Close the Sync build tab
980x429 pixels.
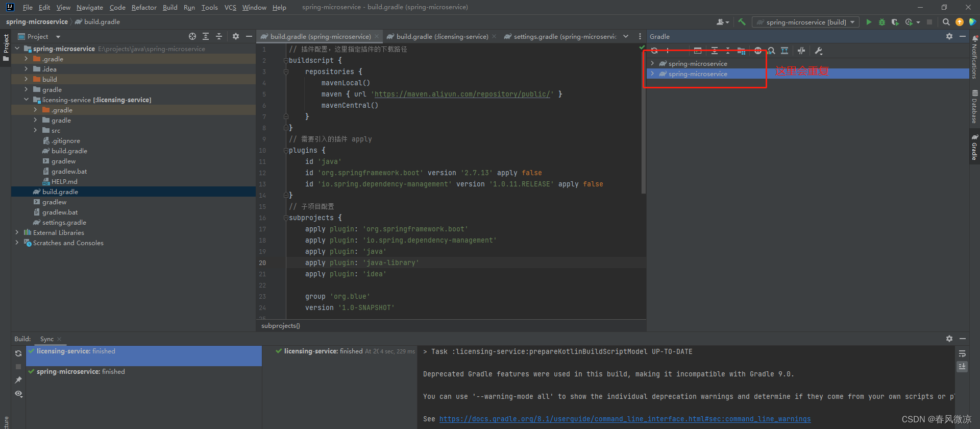pos(59,339)
